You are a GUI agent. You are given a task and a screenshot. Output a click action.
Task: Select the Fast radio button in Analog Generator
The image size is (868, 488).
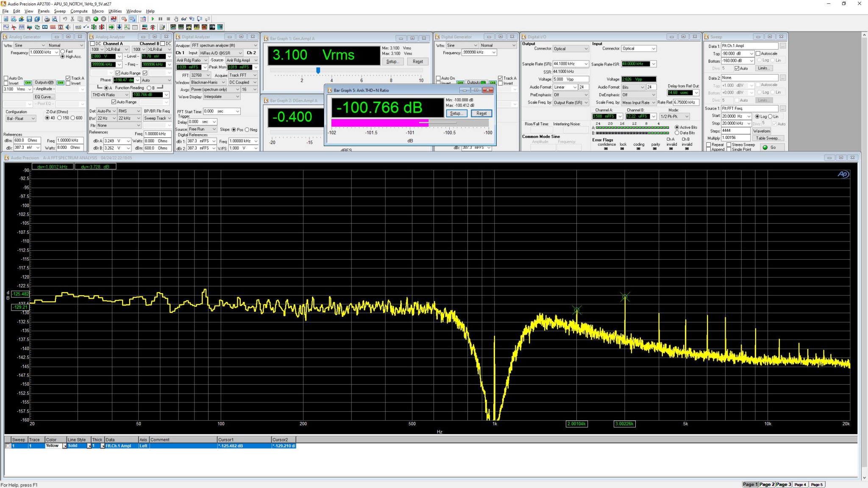click(x=63, y=51)
